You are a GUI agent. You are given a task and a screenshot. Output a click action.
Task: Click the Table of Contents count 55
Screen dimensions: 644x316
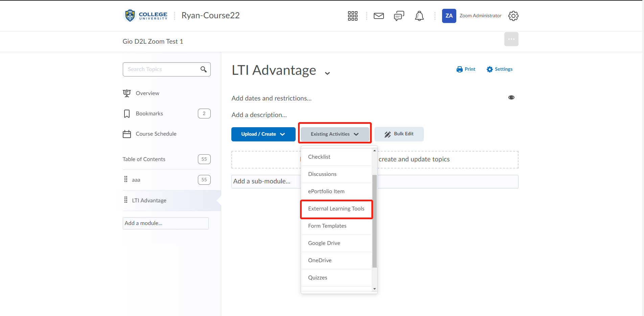point(204,159)
